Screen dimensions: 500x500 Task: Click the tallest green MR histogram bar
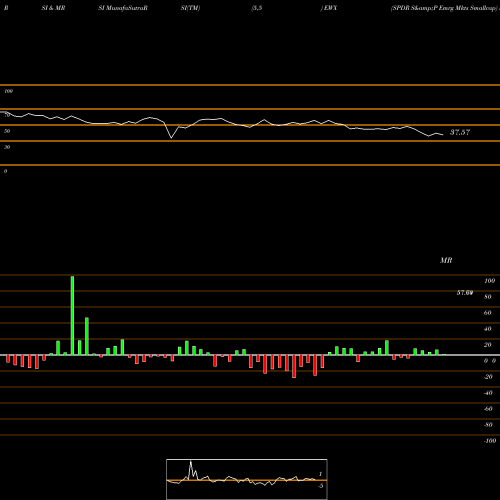72,315
